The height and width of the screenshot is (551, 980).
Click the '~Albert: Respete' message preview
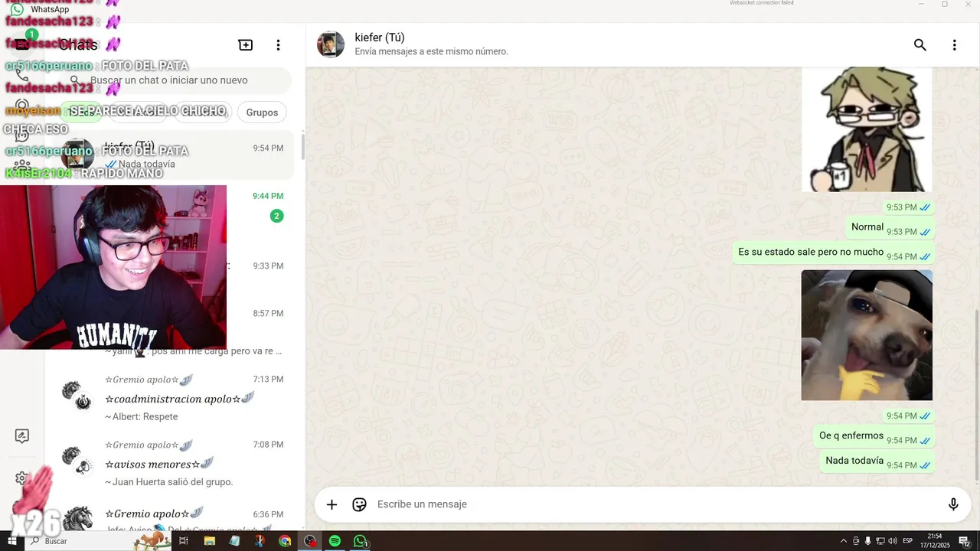click(141, 417)
